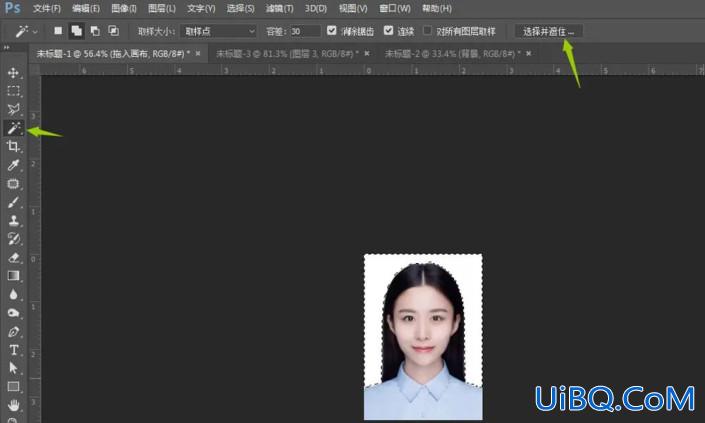
Task: Open Magic Wand tool preset picker
Action: (x=27, y=31)
